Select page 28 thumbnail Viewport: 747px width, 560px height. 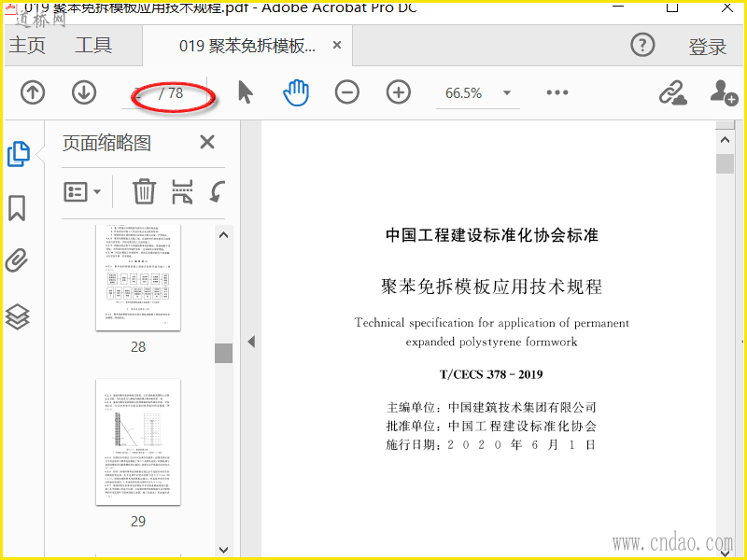(x=138, y=277)
